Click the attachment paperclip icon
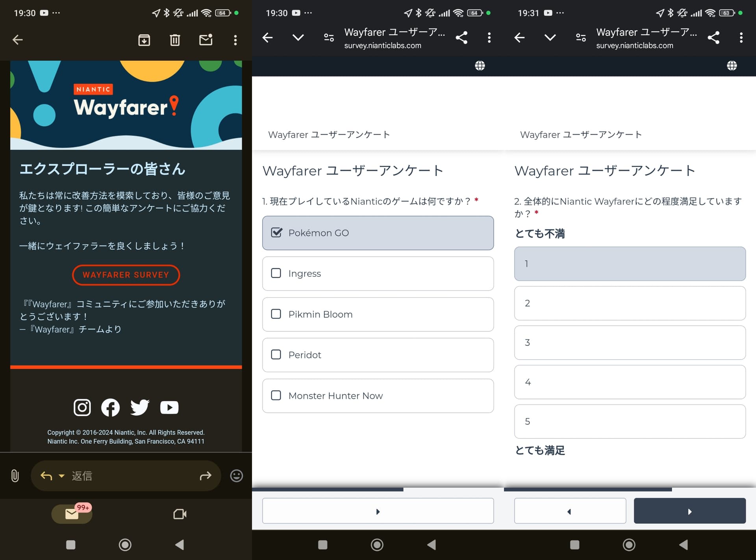This screenshot has width=756, height=560. (15, 476)
